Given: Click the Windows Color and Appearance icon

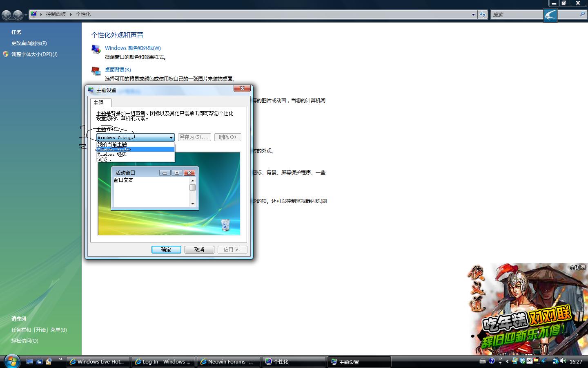Looking at the screenshot, I should [96, 49].
